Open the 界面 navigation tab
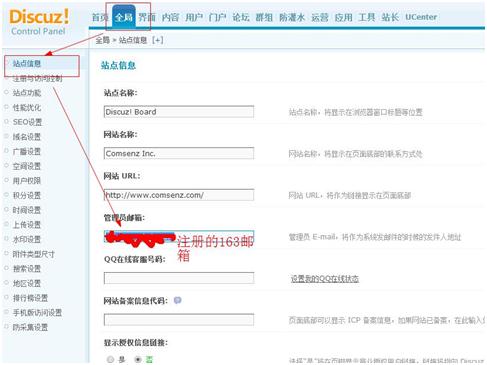This screenshot has width=487, height=365. point(147,17)
